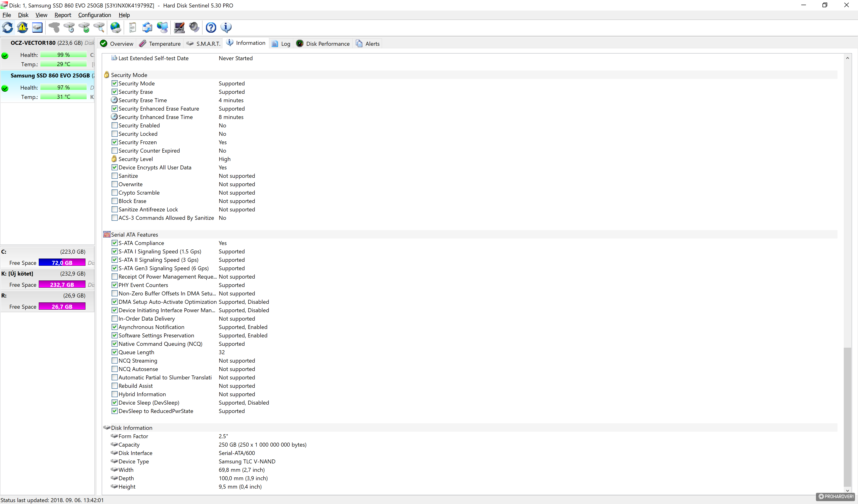Click the speaker sound toolbar icon
858x504 pixels.
coord(194,27)
